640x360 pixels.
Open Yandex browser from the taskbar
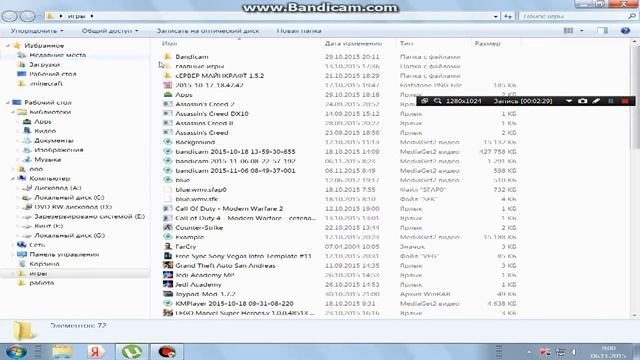point(96,351)
